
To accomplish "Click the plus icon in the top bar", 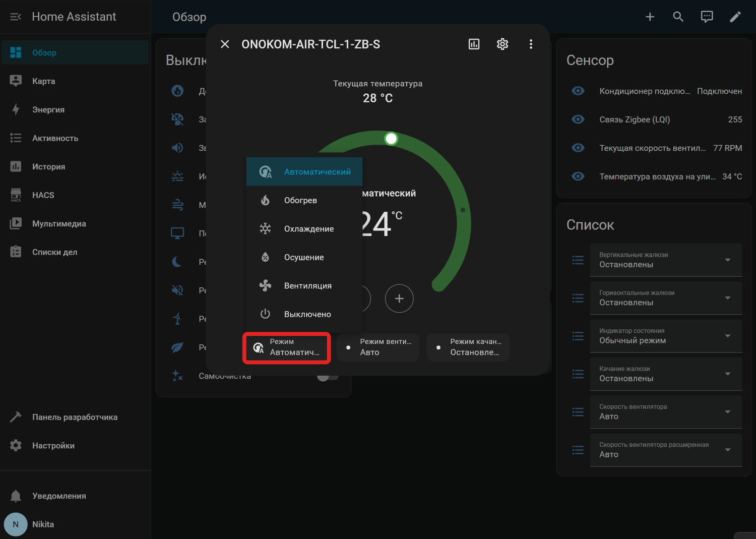I will pyautogui.click(x=650, y=17).
